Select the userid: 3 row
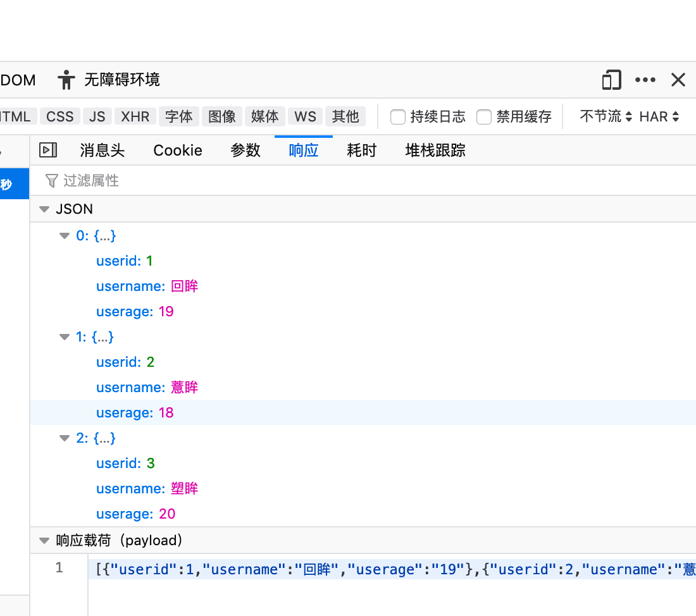 tap(363, 464)
